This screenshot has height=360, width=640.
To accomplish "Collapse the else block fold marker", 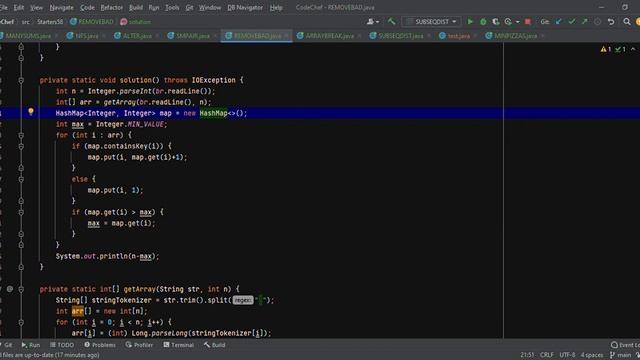I will 21,179.
